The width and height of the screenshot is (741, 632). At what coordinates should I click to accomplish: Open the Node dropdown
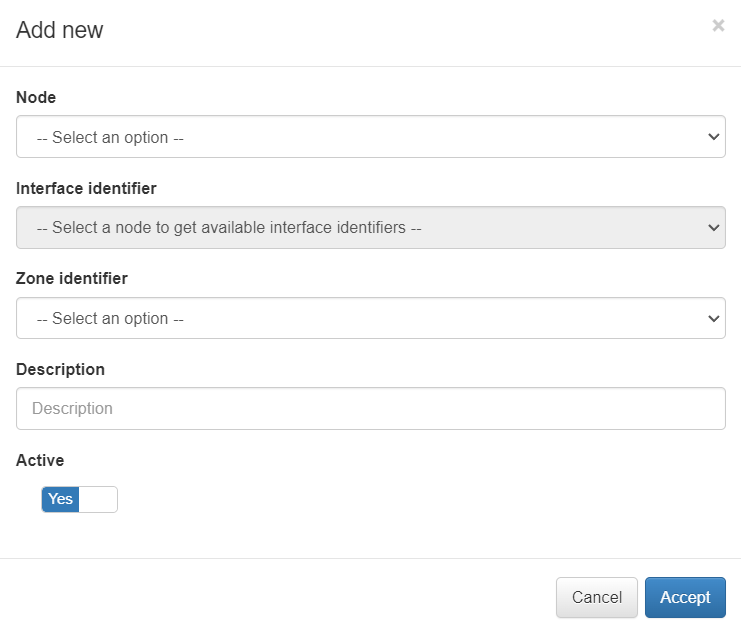click(370, 137)
